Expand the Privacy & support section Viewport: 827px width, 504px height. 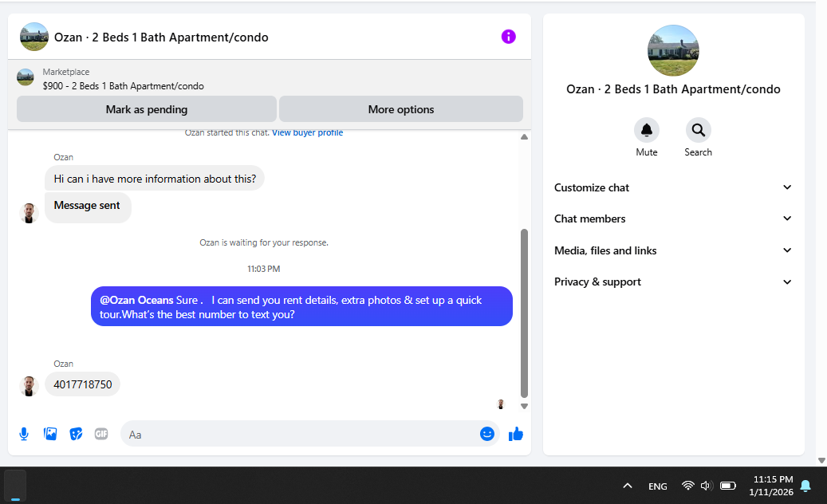tap(674, 282)
